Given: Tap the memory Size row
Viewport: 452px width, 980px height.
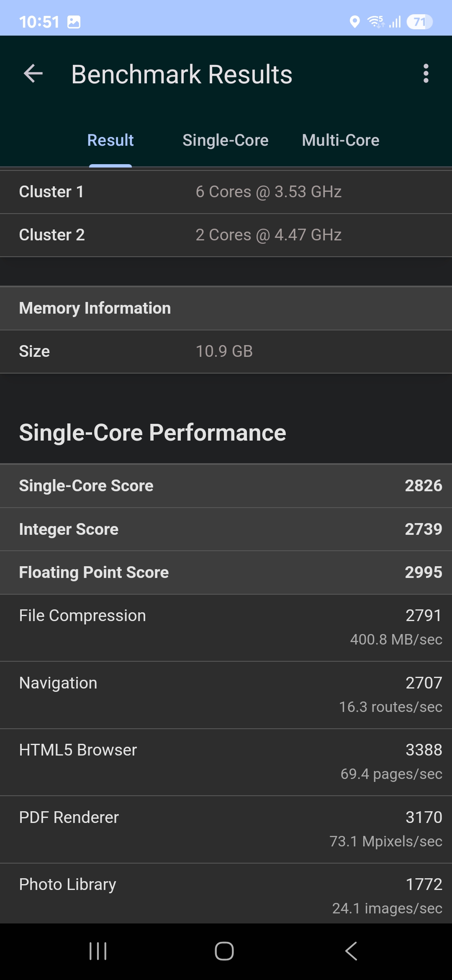Looking at the screenshot, I should point(226,351).
